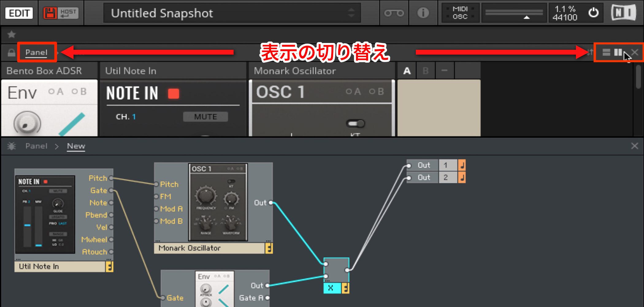Screen dimensions: 644x307
Task: Select the Panel breadcrumb in panel view
Action: click(36, 52)
